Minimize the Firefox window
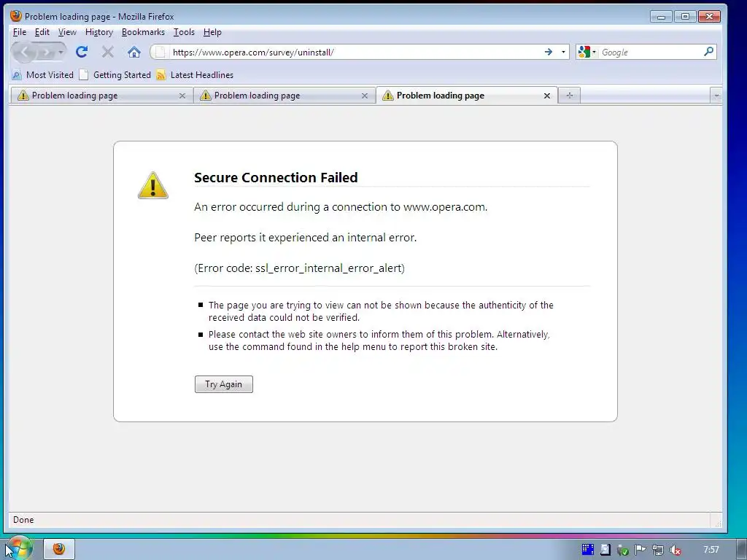This screenshot has height=560, width=747. pos(661,17)
